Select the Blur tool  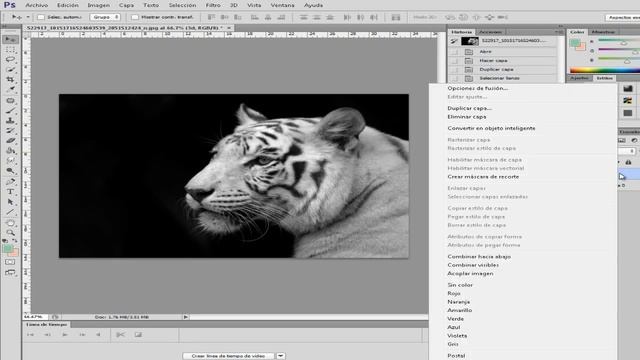(10, 160)
